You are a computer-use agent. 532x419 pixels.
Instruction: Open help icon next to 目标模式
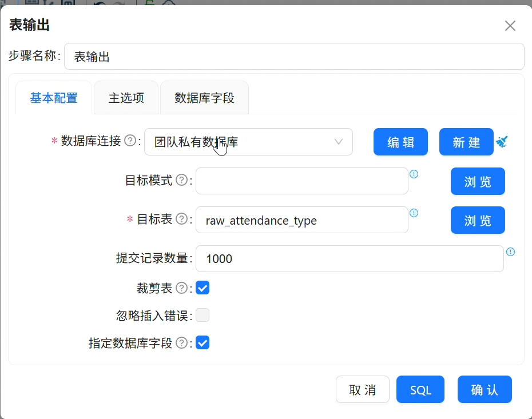coord(182,180)
